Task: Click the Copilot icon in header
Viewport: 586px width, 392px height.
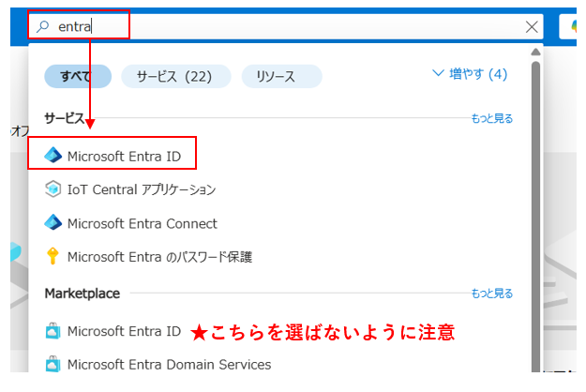Action: click(x=572, y=26)
